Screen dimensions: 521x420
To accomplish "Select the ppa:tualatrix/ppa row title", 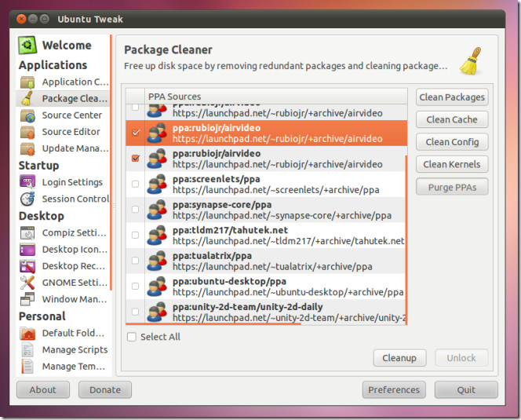I will pyautogui.click(x=212, y=256).
